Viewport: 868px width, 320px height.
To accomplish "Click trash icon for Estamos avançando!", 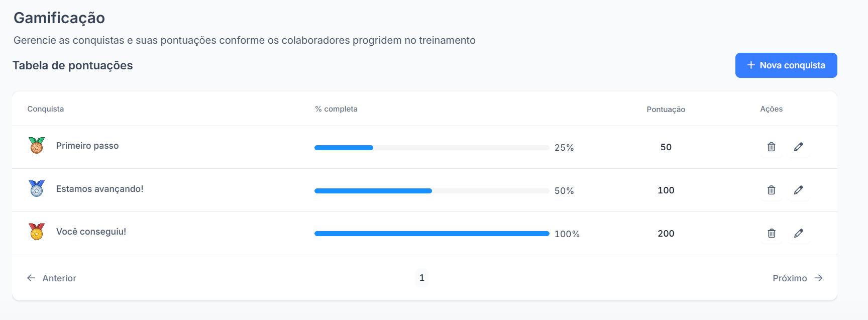I will (772, 190).
